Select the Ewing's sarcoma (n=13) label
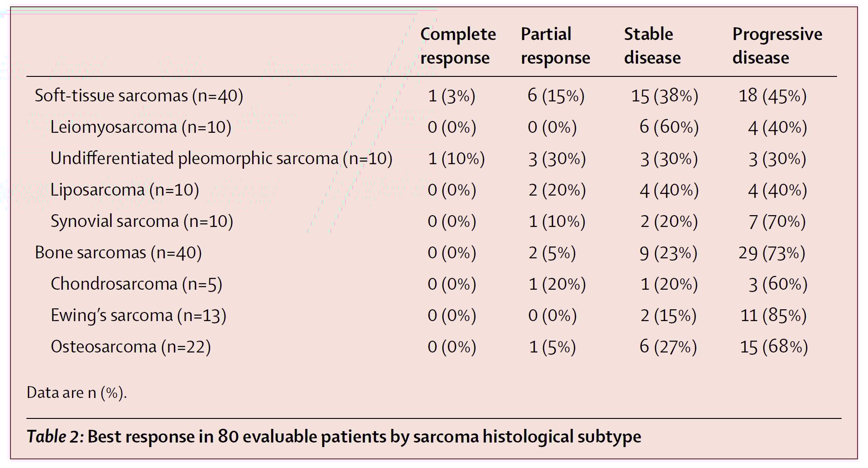 138,316
